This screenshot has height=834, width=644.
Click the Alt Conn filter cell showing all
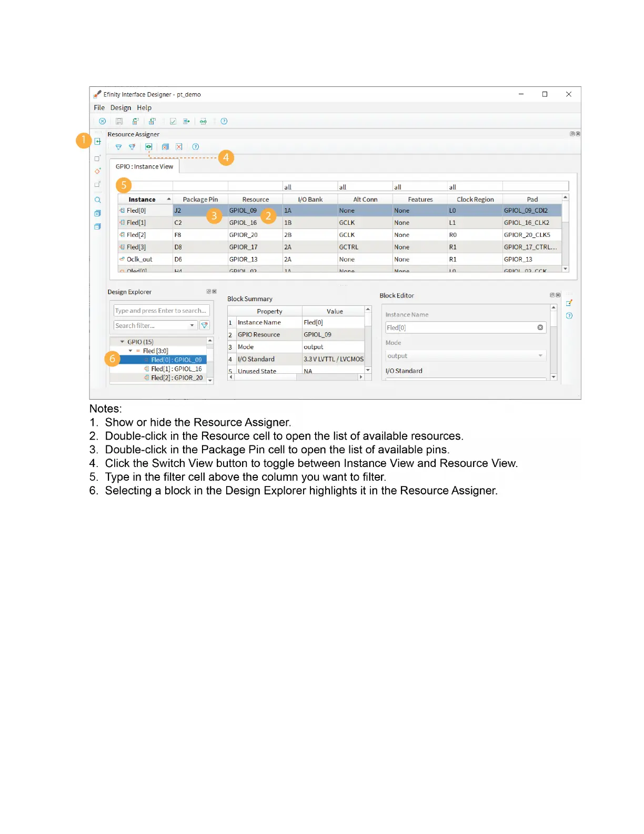(x=365, y=186)
